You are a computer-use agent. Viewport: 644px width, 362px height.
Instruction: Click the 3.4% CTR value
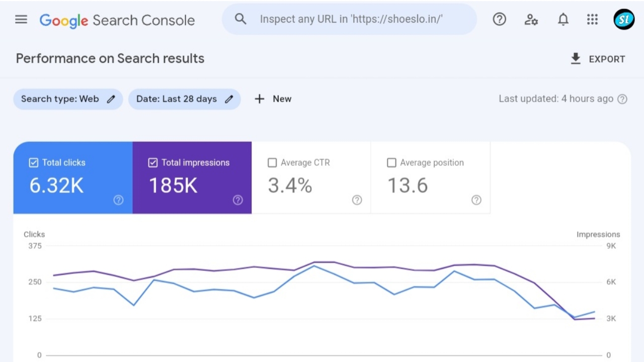click(x=290, y=186)
